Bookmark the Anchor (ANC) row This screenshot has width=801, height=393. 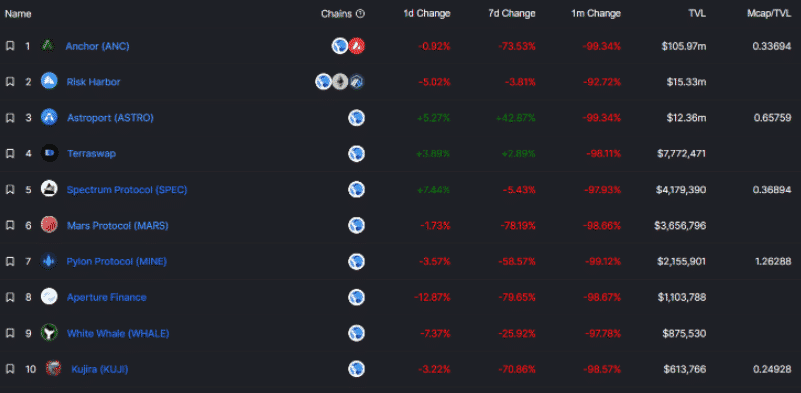point(10,46)
